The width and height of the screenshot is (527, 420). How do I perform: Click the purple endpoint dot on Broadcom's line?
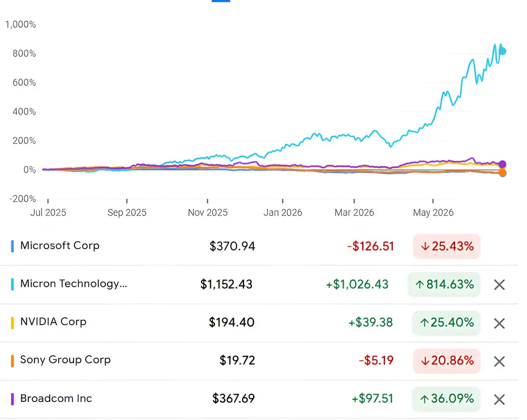503,164
